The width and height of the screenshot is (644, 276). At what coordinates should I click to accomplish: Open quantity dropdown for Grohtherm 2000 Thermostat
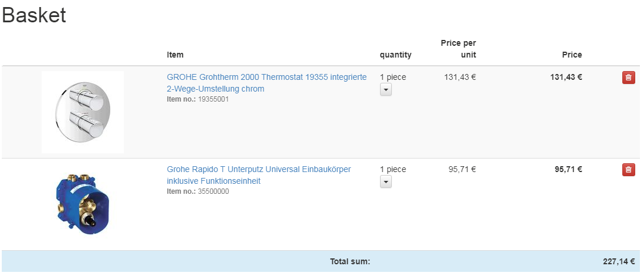click(386, 89)
